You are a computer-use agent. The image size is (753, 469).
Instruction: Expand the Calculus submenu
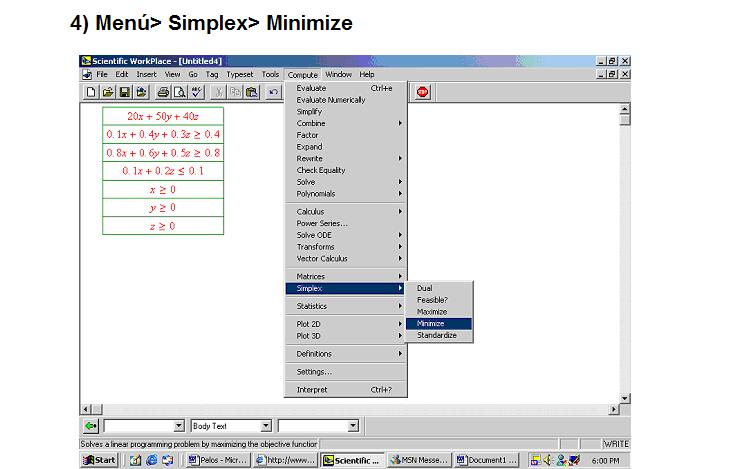click(346, 212)
